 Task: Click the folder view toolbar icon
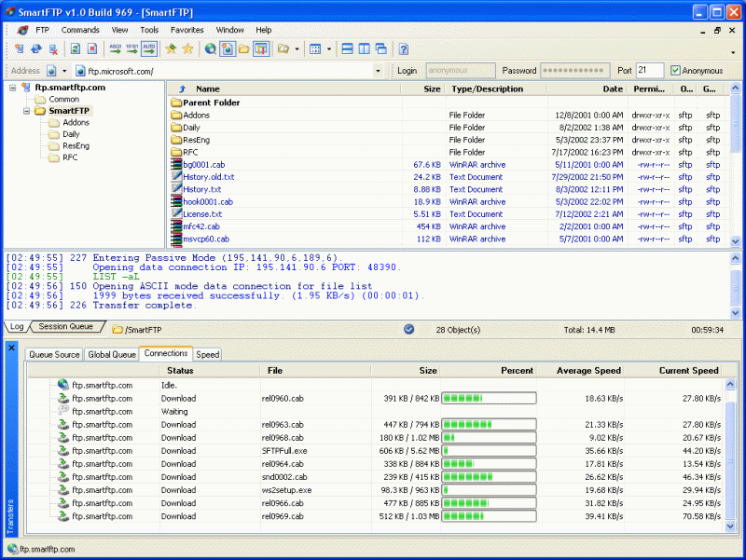point(283,49)
